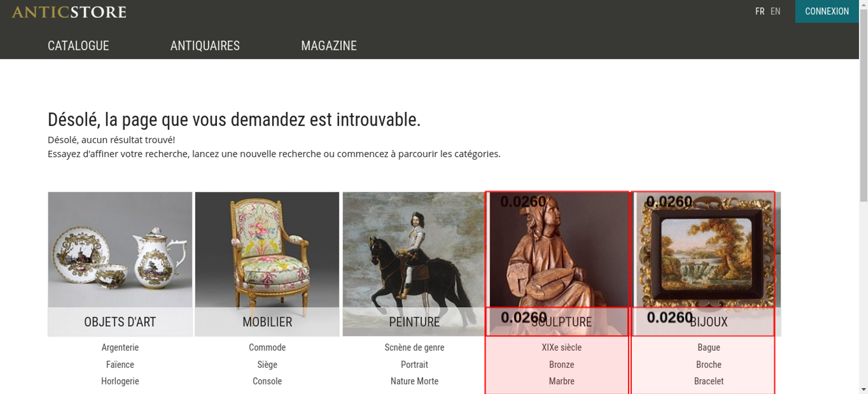Open the Horlogerie subcategory
The width and height of the screenshot is (868, 394).
[x=120, y=381]
